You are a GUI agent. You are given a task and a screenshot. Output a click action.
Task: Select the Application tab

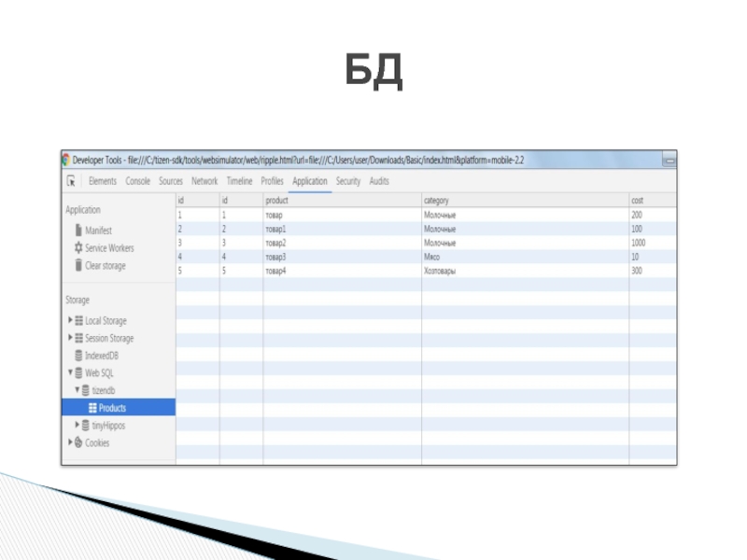coord(310,181)
